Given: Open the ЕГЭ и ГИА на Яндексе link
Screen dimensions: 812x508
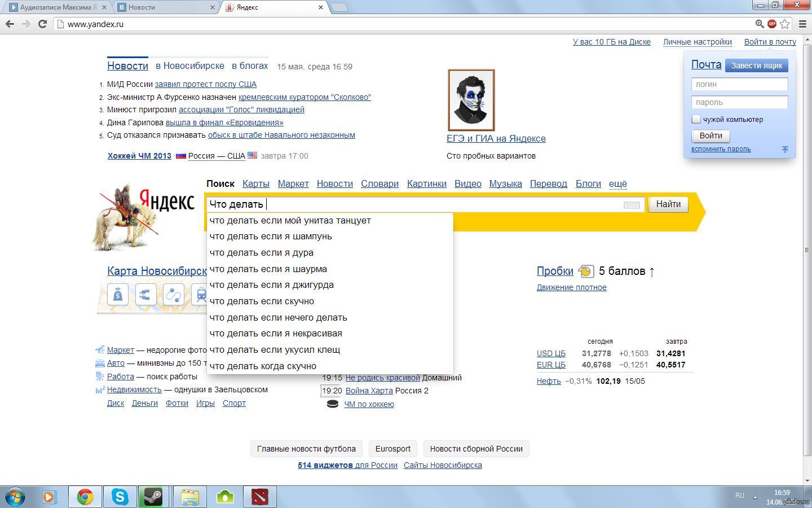Looking at the screenshot, I should (x=496, y=138).
